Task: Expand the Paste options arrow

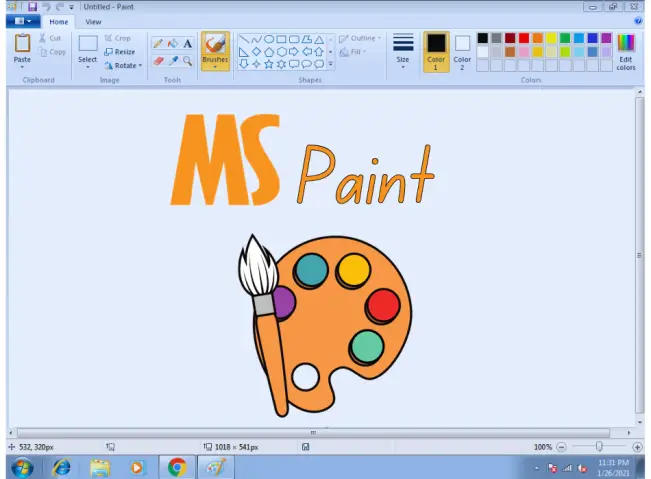Action: pyautogui.click(x=22, y=67)
